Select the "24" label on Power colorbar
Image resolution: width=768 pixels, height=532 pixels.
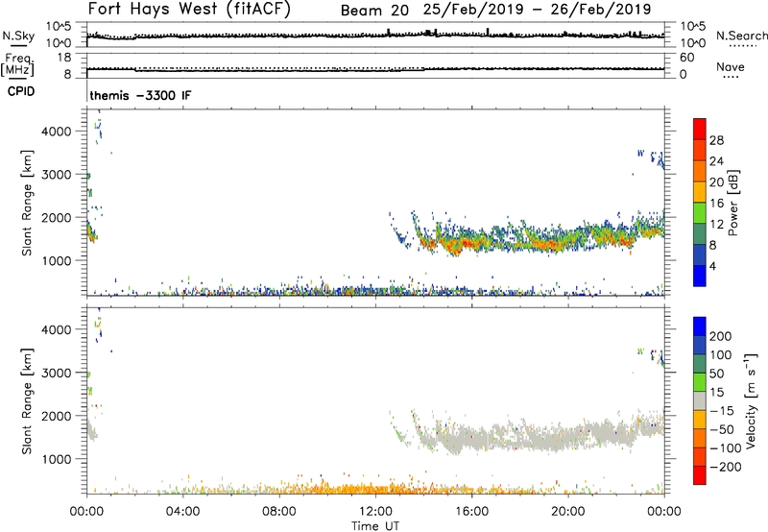716,161
